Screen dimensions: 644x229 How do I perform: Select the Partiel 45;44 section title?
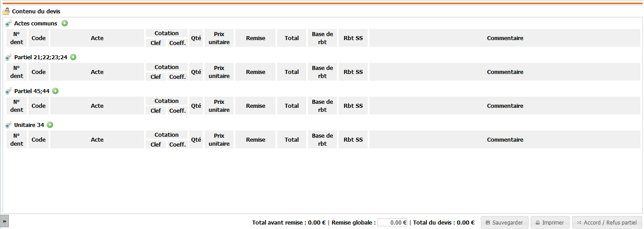click(x=32, y=91)
